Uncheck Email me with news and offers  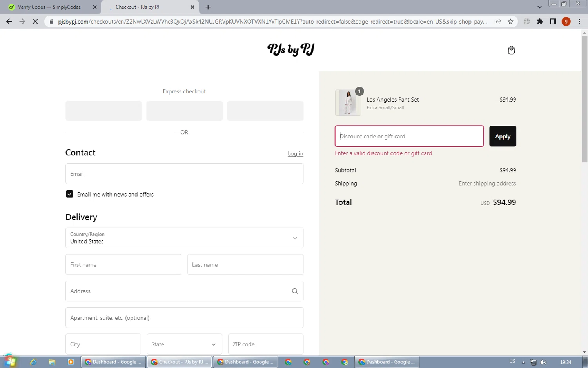[69, 194]
